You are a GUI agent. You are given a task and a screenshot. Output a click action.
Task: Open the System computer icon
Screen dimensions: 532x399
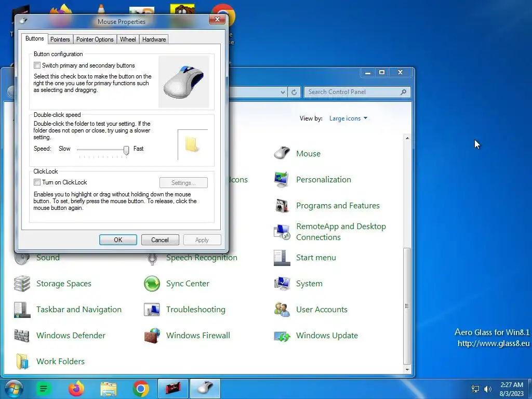(282, 284)
